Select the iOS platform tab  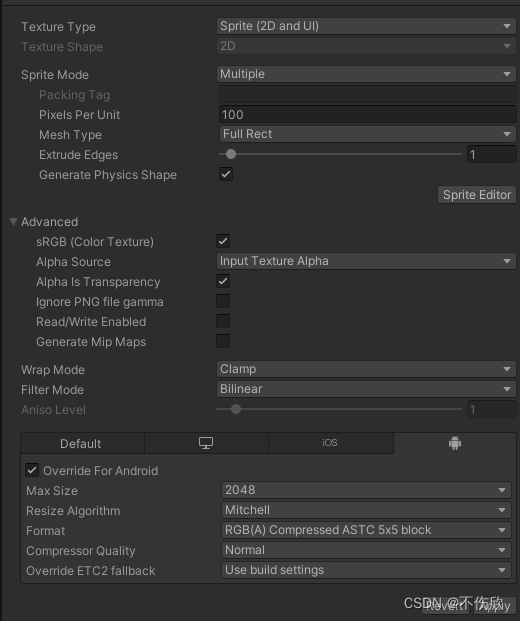pos(330,443)
